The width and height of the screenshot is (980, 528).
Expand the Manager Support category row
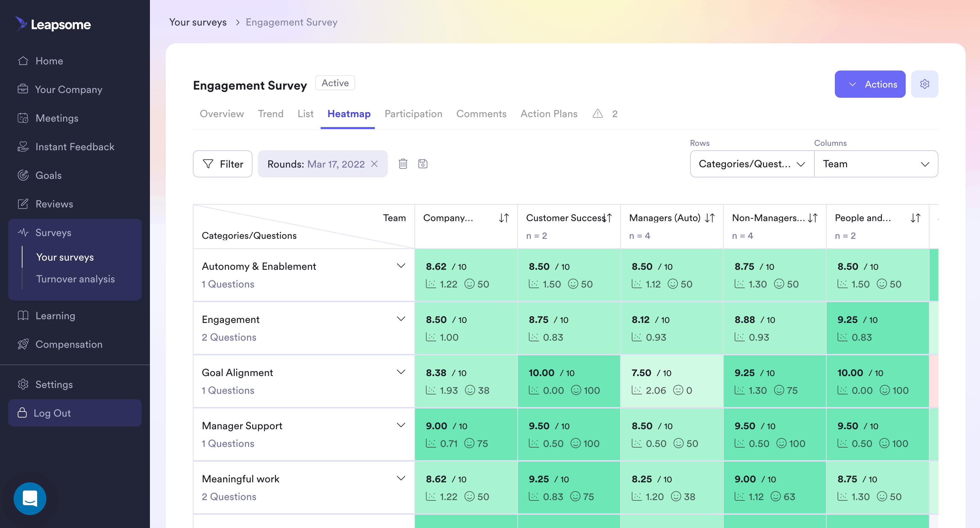click(x=401, y=425)
